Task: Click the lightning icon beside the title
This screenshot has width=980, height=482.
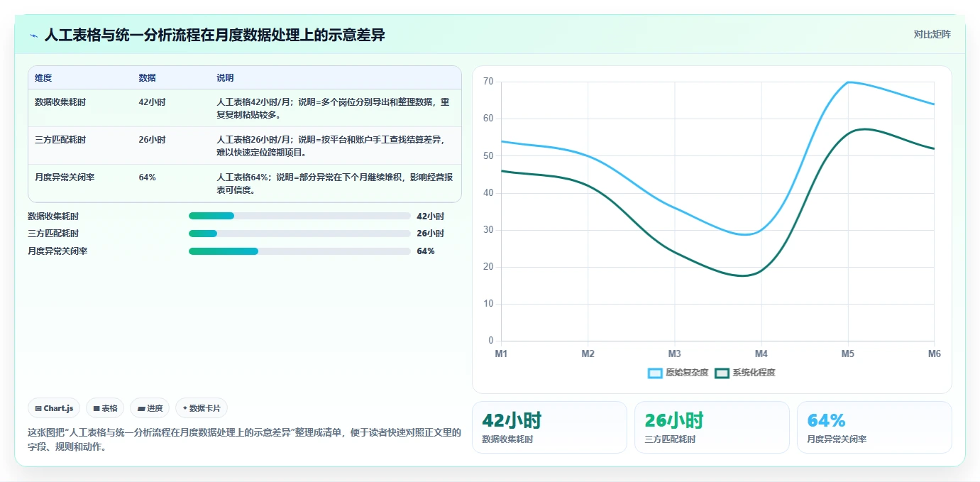Action: coord(34,35)
